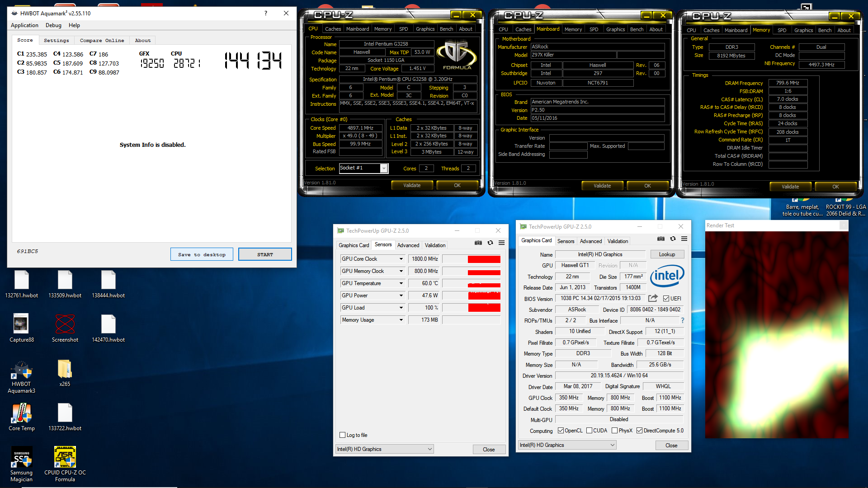The height and width of the screenshot is (488, 868).
Task: Open the Debug menu in Aquamark
Action: point(53,25)
